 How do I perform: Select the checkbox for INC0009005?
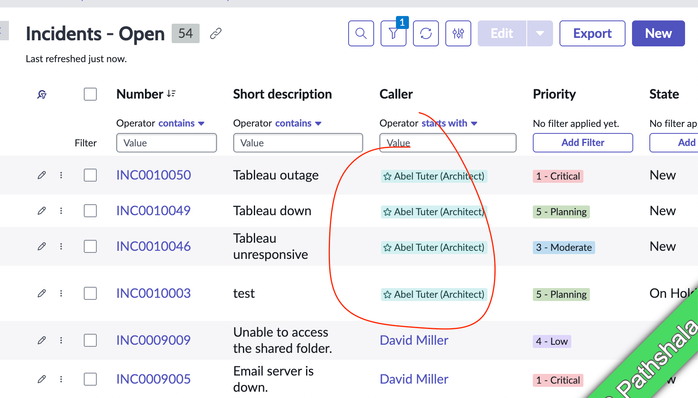pyautogui.click(x=90, y=379)
